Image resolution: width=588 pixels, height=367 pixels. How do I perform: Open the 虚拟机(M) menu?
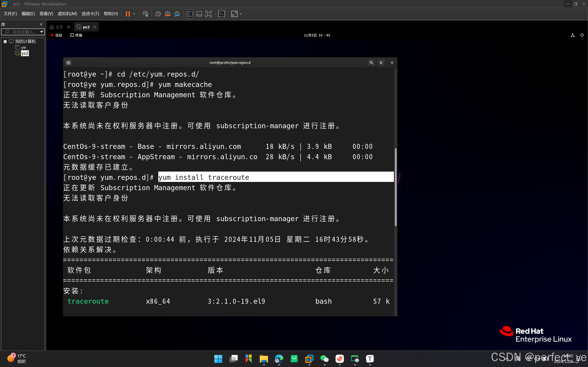point(67,14)
